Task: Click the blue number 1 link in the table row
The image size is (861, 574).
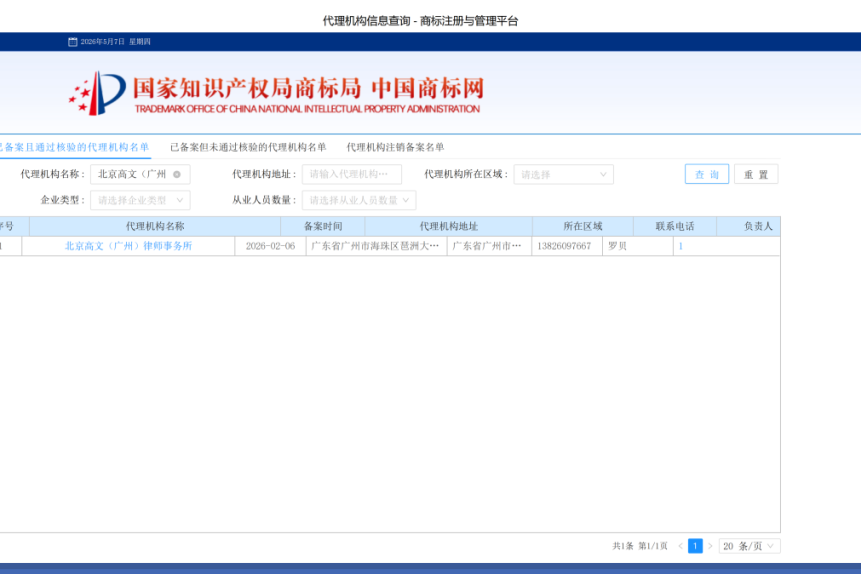Action: pyautogui.click(x=680, y=246)
